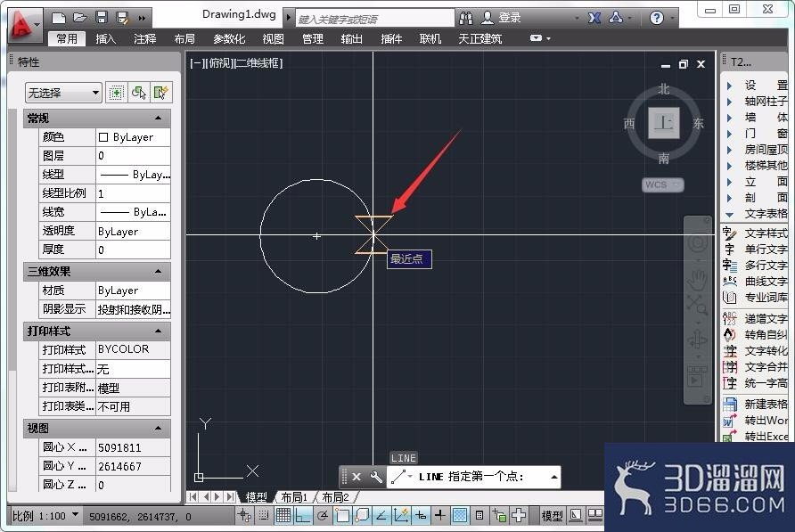This screenshot has width=795, height=532.
Task: Toggle ortho mode in the status bar
Action: coord(303,515)
